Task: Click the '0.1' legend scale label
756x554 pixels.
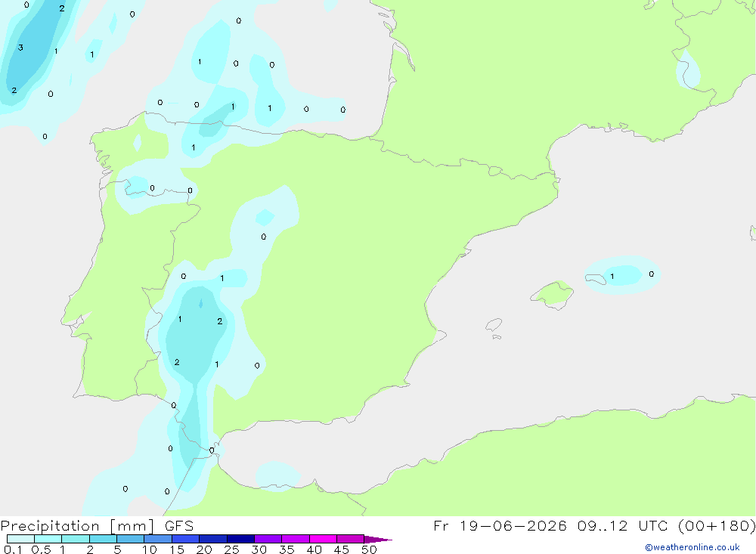Action: pos(13,549)
